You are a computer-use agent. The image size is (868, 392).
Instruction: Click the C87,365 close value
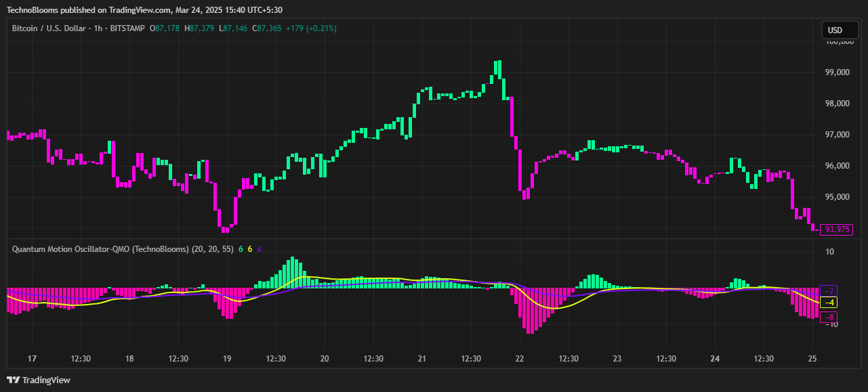[267, 28]
